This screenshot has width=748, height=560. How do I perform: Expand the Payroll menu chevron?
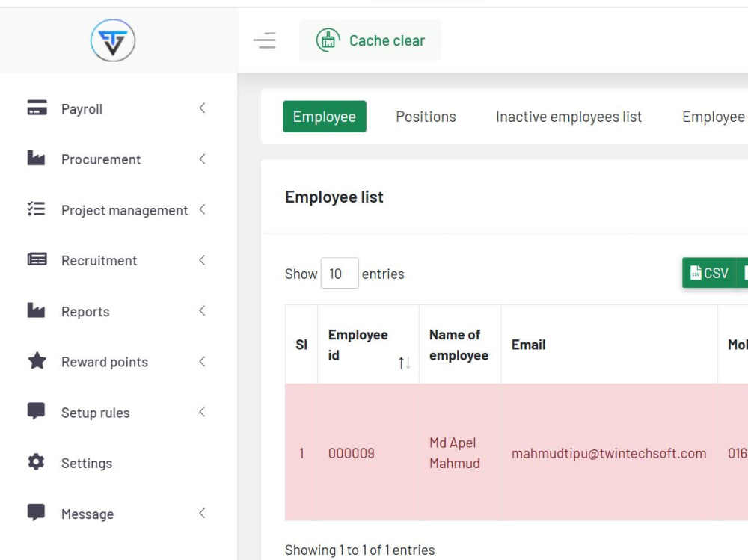[x=202, y=108]
